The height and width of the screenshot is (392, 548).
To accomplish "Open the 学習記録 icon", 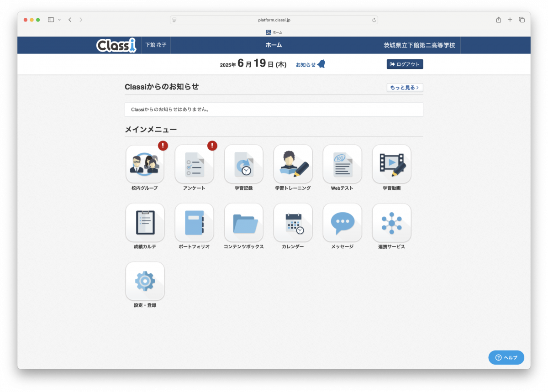I will 243,164.
